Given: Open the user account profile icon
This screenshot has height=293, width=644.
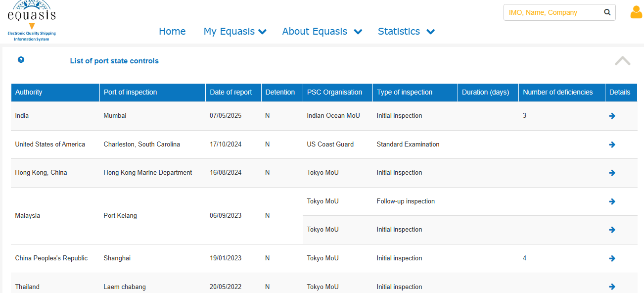Looking at the screenshot, I should [x=636, y=12].
